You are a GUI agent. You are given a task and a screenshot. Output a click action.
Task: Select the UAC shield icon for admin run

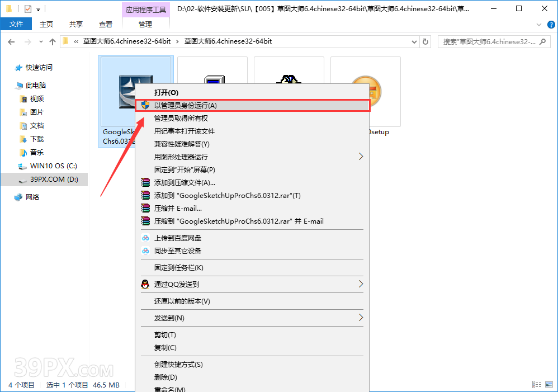pyautogui.click(x=144, y=105)
